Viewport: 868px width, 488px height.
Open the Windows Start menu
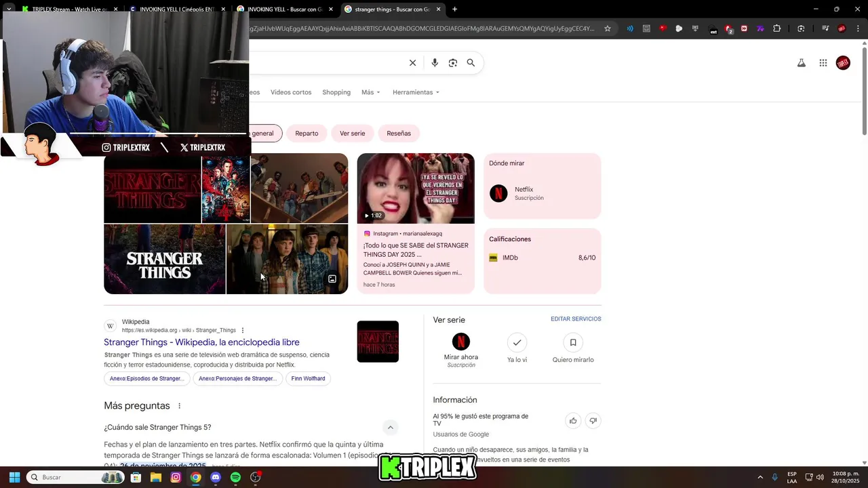coord(14,477)
